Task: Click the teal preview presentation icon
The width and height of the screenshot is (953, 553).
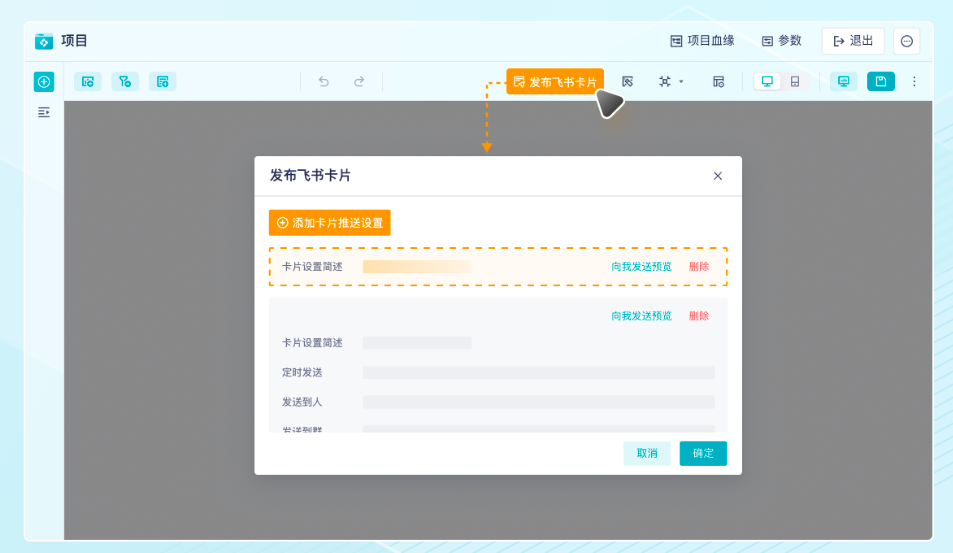Action: [844, 81]
